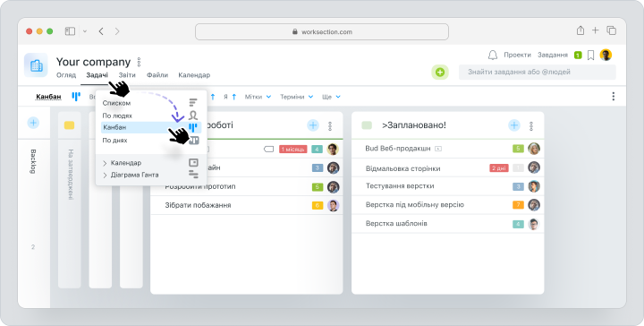The image size is (644, 326).
Task: Click the Списком list view icon
Action: (x=193, y=102)
